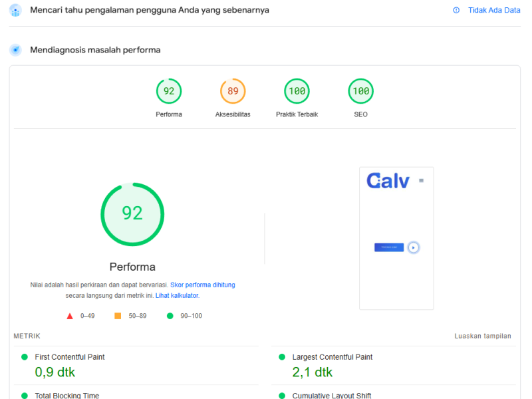Click the orange square 50–89 legend icon
The width and height of the screenshot is (532, 399).
point(118,316)
